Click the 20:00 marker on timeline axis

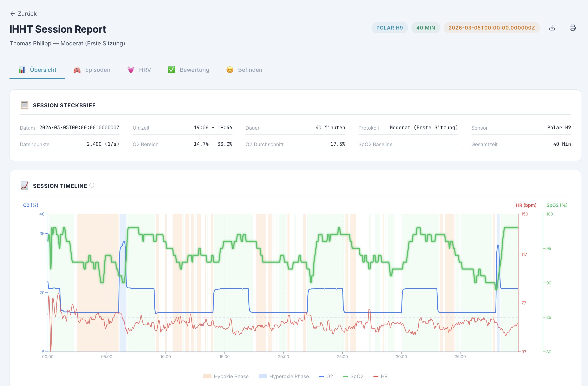(283, 357)
